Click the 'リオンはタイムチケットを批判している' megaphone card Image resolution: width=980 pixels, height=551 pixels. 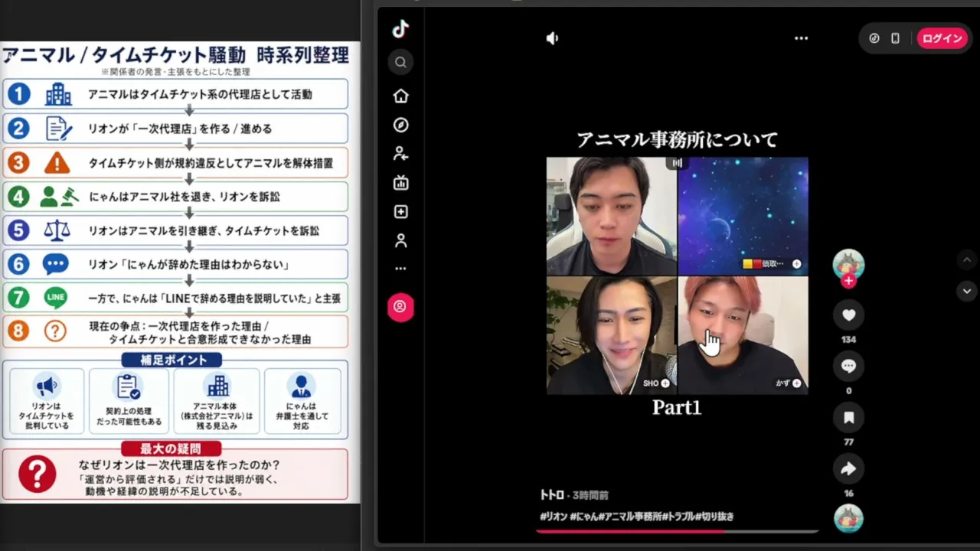click(x=47, y=401)
